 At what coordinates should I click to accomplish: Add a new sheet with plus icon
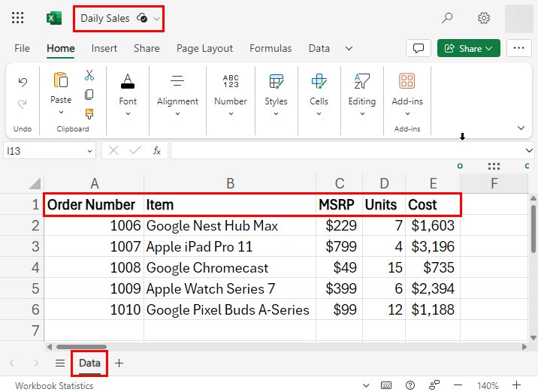pyautogui.click(x=119, y=363)
